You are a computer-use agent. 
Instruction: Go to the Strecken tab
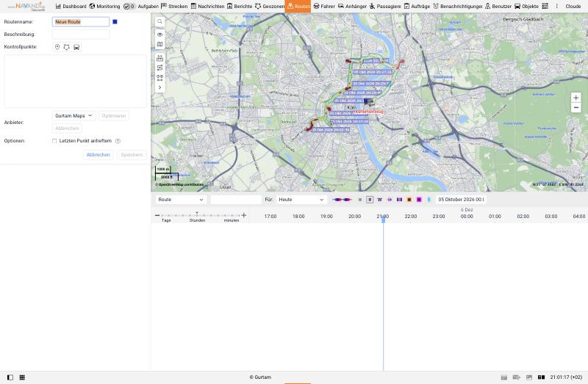(x=174, y=7)
